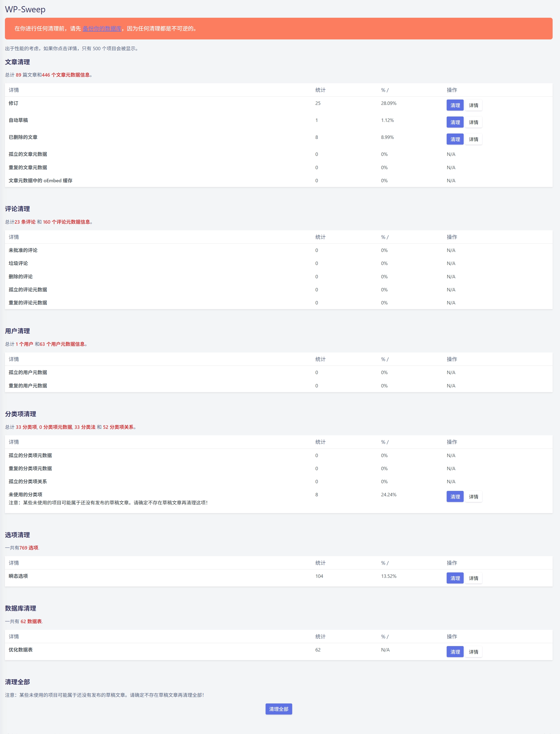Click the 孤立的文章元数据 row label
560x734 pixels.
(28, 154)
